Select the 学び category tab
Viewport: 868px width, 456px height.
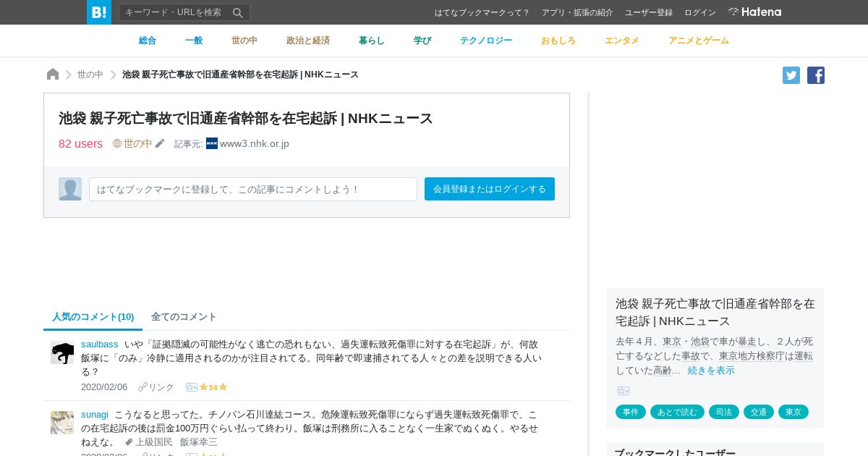[x=422, y=41]
